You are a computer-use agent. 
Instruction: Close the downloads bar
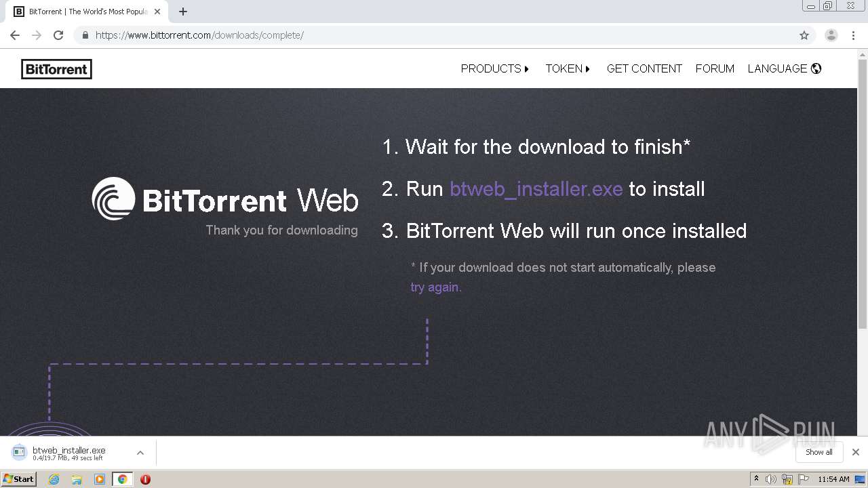856,452
